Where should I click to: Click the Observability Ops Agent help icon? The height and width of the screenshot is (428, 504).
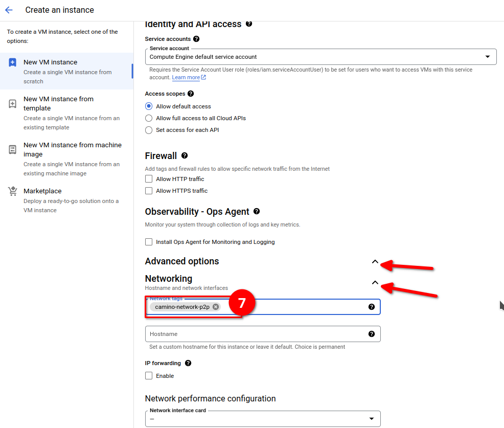pyautogui.click(x=257, y=211)
